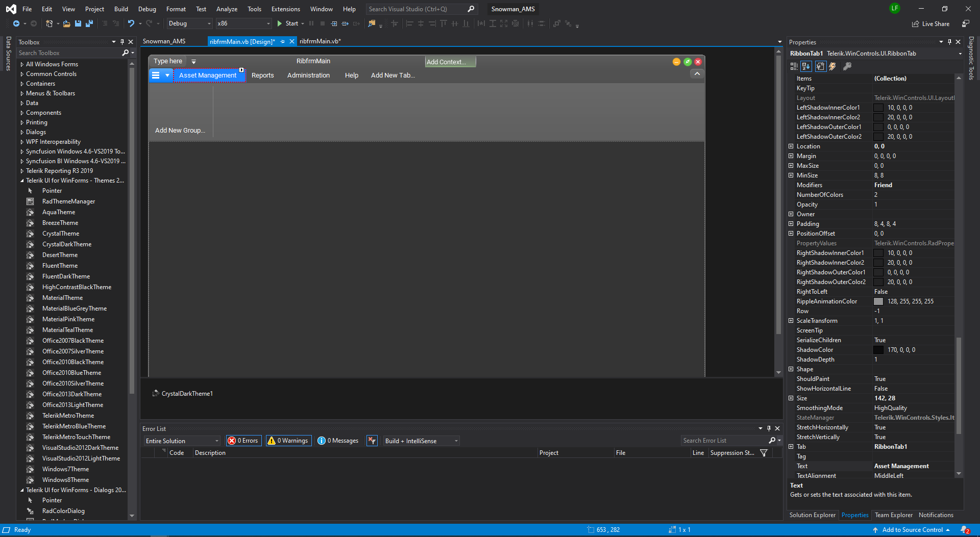
Task: Click the Error List clear filter icon
Action: pos(372,441)
